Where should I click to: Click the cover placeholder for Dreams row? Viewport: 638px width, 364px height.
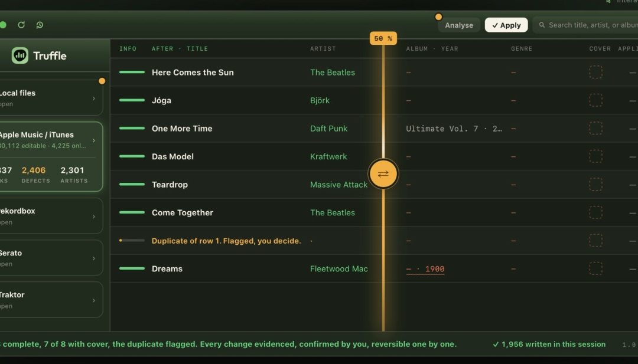point(595,268)
